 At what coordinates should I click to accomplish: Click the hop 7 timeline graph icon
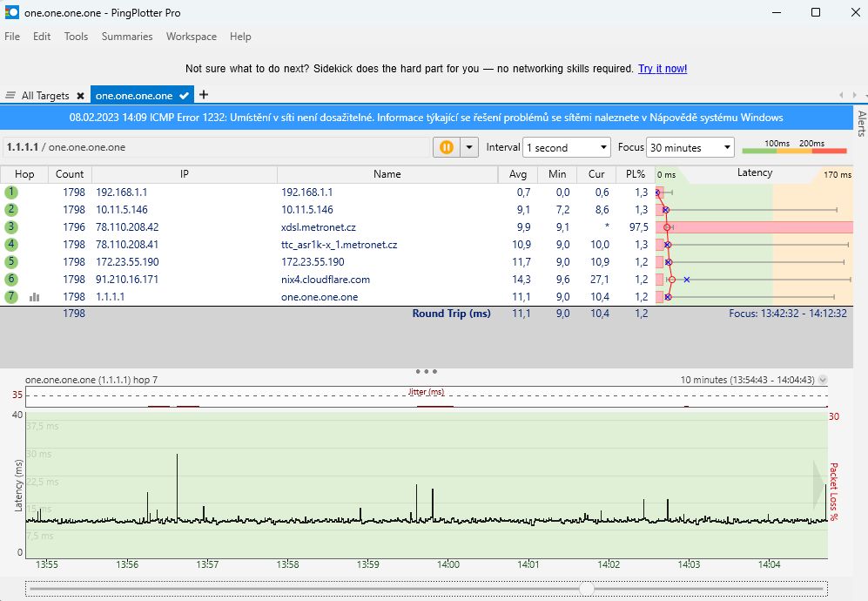tap(35, 297)
